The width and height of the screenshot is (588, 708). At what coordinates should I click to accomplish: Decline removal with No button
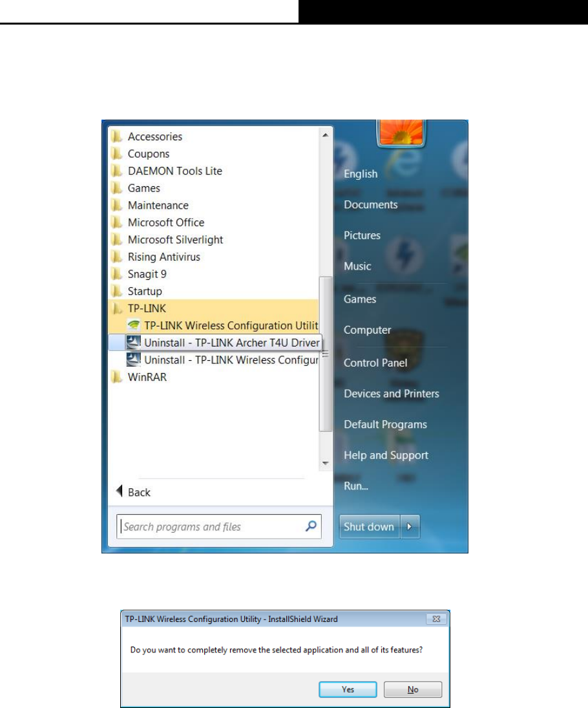(413, 689)
